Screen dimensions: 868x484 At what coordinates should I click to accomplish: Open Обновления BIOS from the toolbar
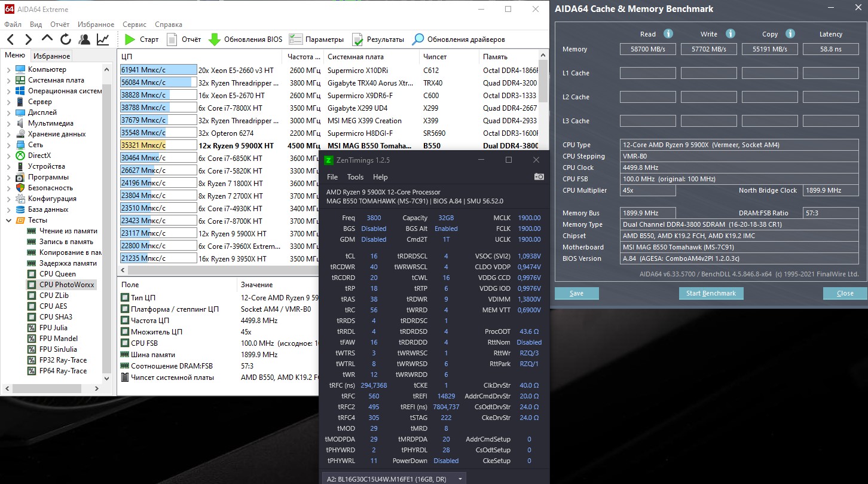[x=245, y=39]
